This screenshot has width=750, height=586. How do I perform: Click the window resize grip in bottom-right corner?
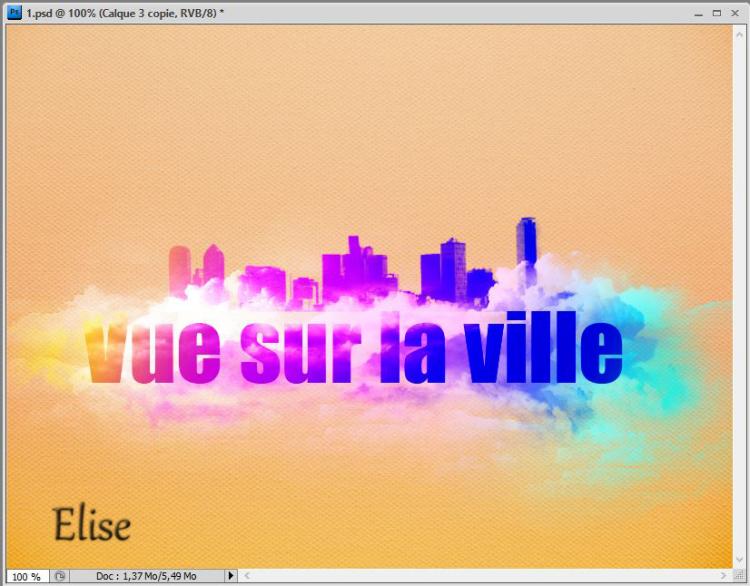(x=739, y=576)
